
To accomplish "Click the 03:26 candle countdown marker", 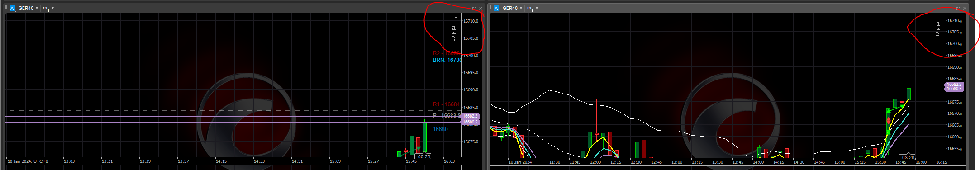I will pyautogui.click(x=907, y=157).
